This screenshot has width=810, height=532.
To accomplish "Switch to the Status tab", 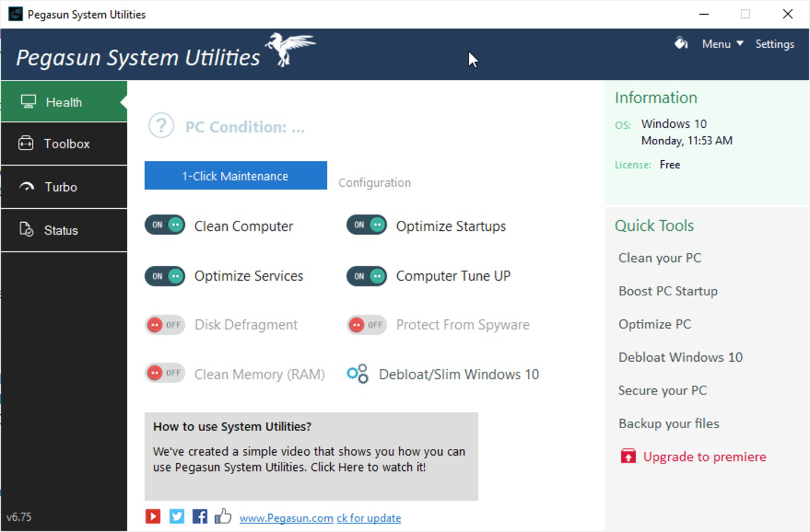I will tap(64, 230).
